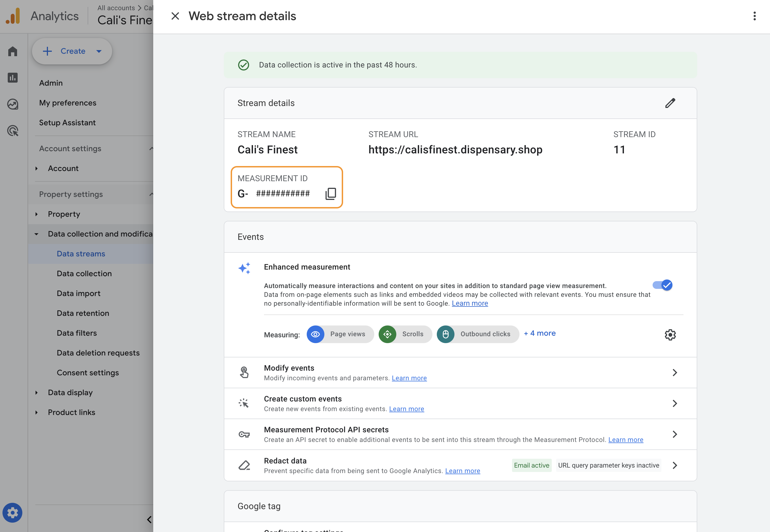Open Data retention settings
770x532 pixels.
(83, 313)
